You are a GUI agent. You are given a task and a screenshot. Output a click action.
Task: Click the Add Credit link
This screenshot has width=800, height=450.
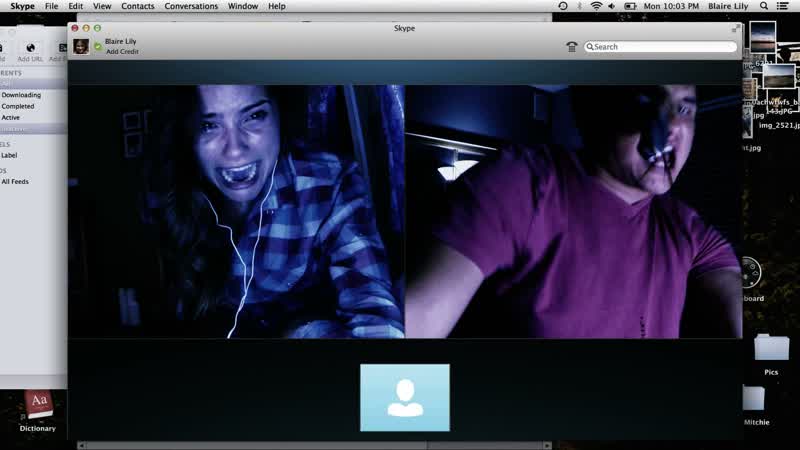point(122,52)
